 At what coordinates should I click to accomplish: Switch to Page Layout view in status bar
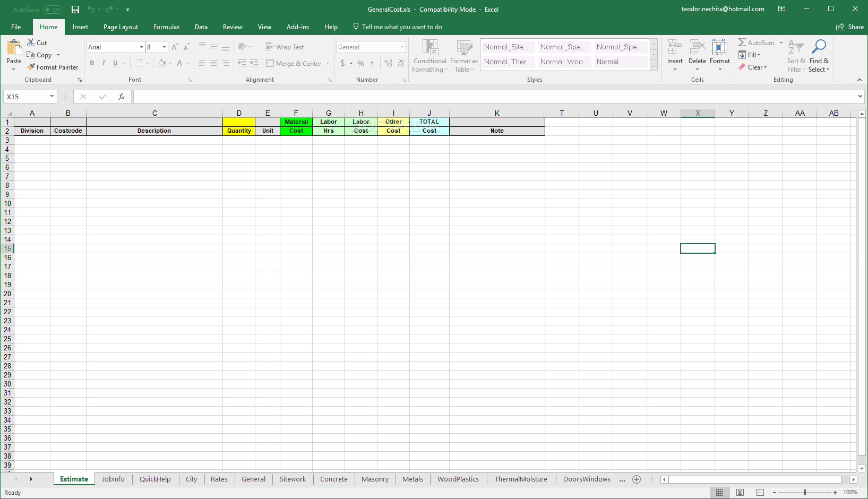(x=740, y=493)
